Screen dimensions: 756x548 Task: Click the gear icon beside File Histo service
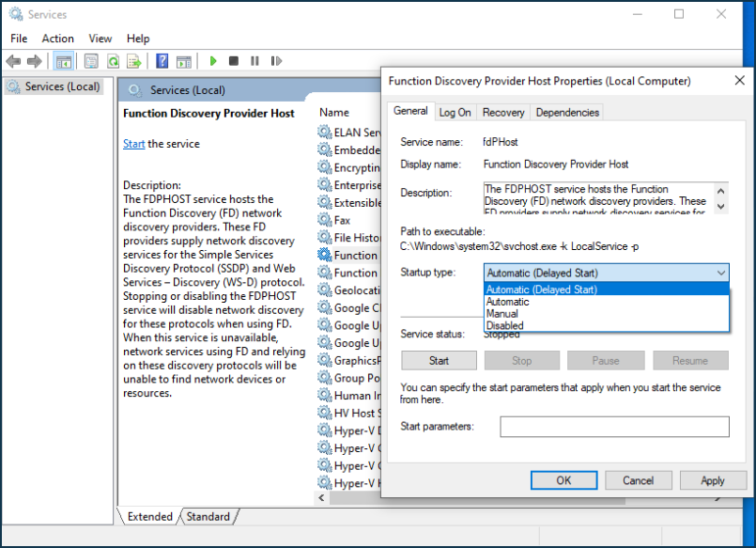coord(325,237)
